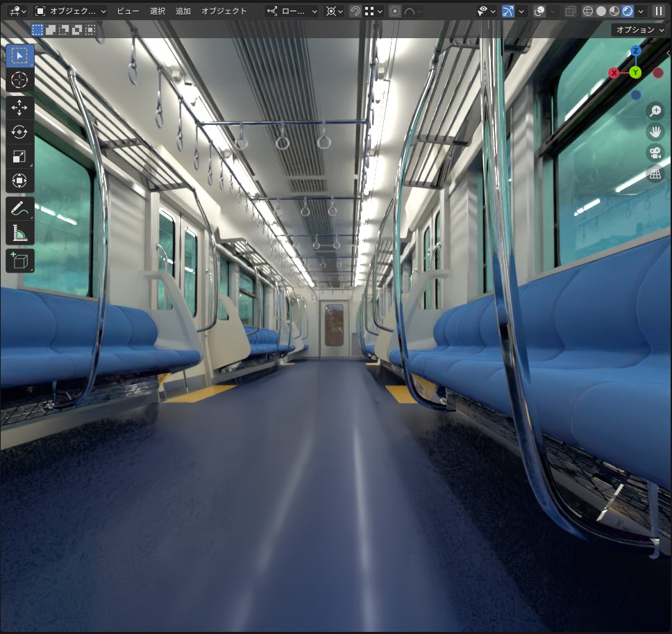Select the Scale tool
This screenshot has width=672, height=634.
click(x=19, y=156)
